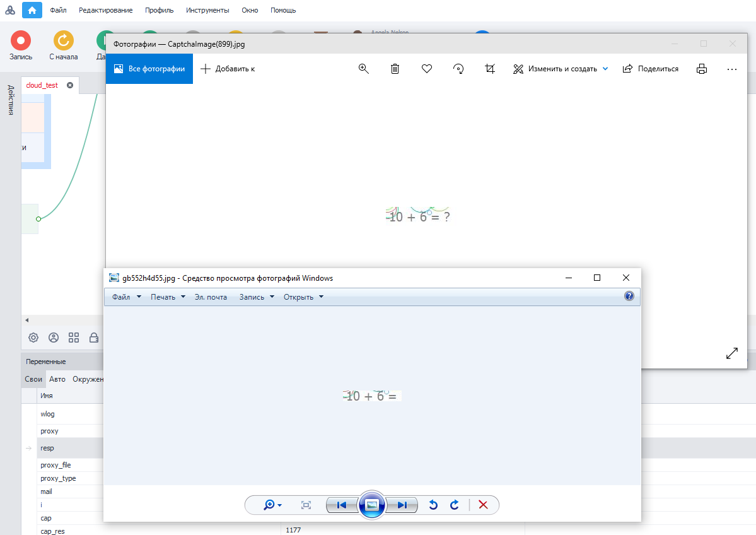Screen dimensions: 756x535
Task: Open the home tab icon
Action: [32, 10]
